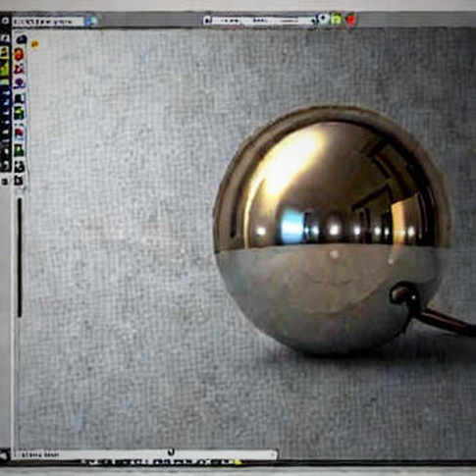Select the green square icon in the left tool column
This screenshot has height=476, width=476.
(19, 150)
